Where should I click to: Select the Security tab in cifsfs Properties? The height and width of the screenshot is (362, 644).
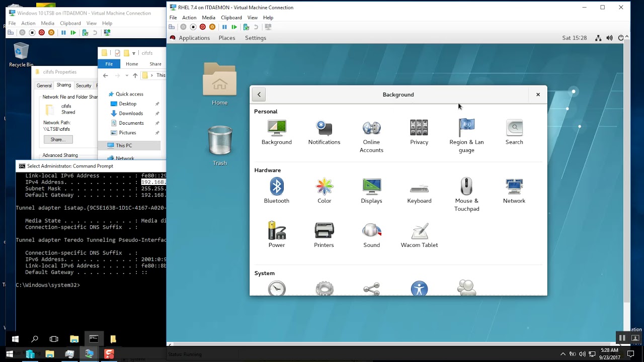(84, 86)
